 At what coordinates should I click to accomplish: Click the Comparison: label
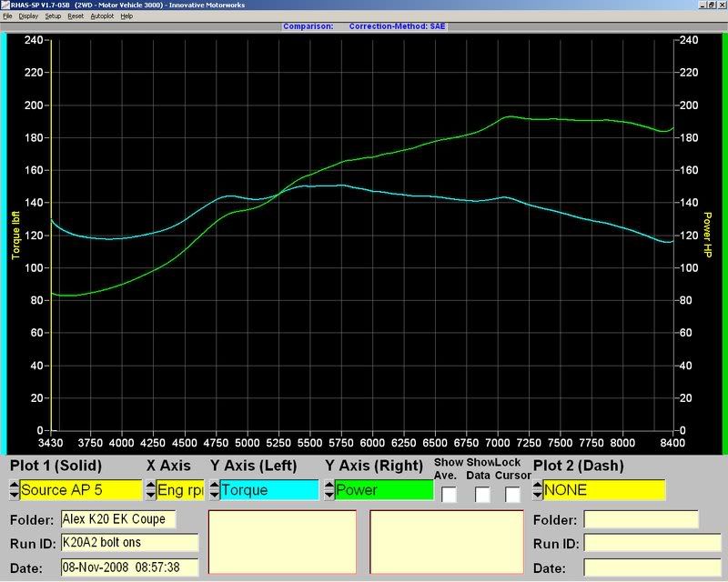coord(308,26)
